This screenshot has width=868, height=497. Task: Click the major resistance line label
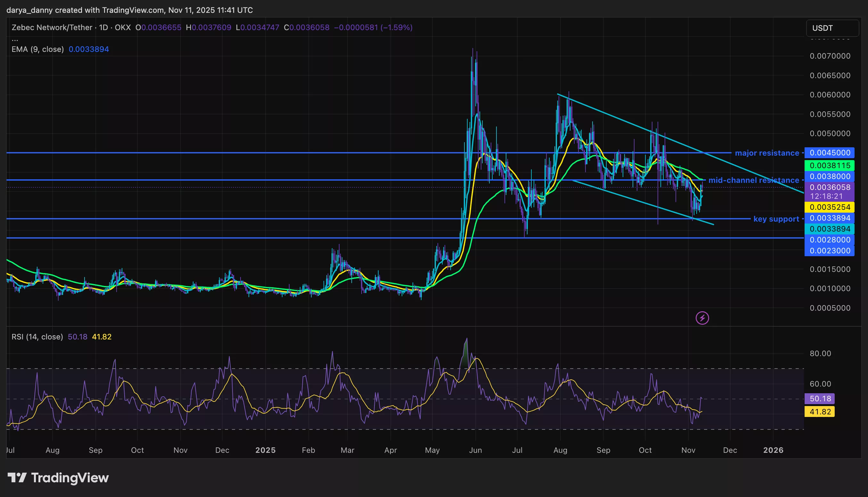[x=766, y=153]
